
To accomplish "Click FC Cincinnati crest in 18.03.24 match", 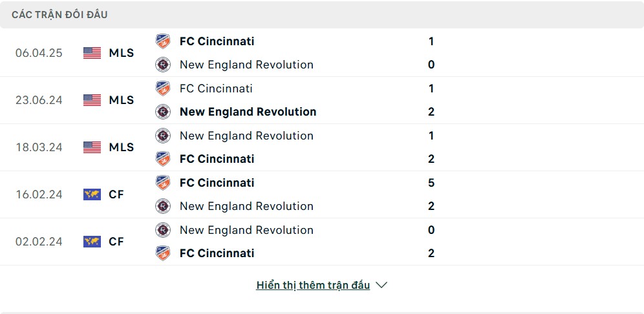I will (163, 159).
